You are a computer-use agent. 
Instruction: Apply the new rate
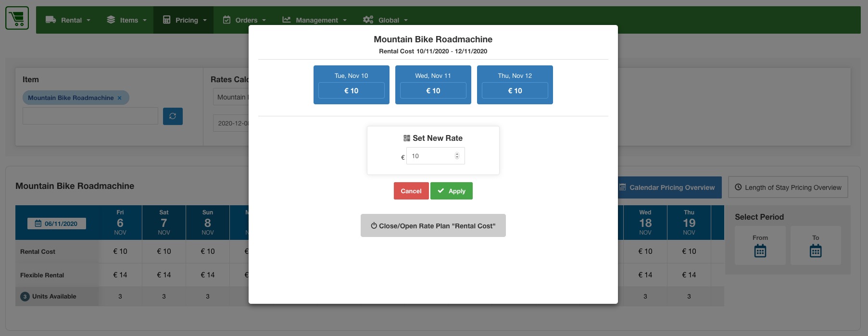point(452,191)
